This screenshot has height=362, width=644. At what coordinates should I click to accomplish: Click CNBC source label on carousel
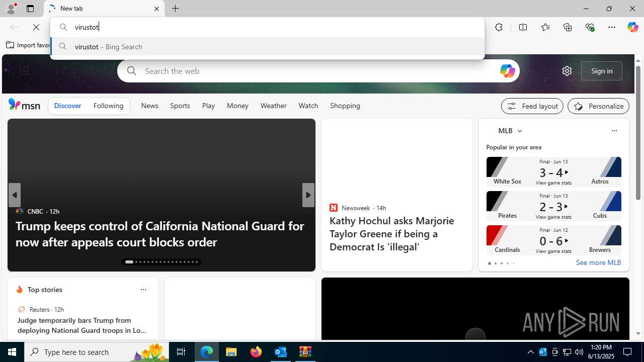(x=35, y=211)
